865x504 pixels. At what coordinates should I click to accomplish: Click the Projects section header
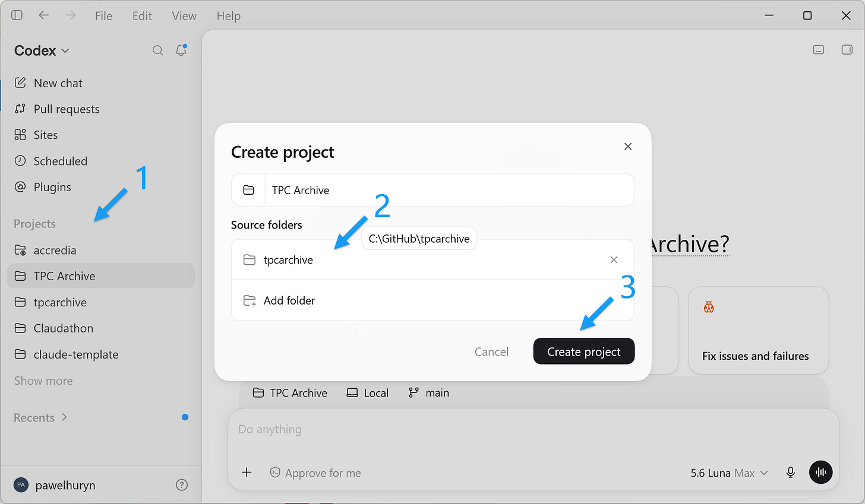tap(34, 224)
